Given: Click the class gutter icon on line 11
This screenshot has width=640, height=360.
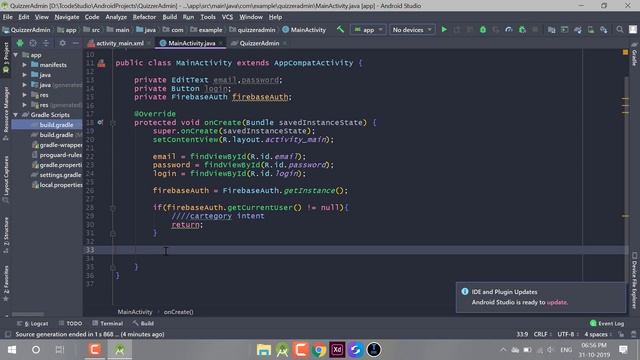Looking at the screenshot, I should tap(101, 63).
